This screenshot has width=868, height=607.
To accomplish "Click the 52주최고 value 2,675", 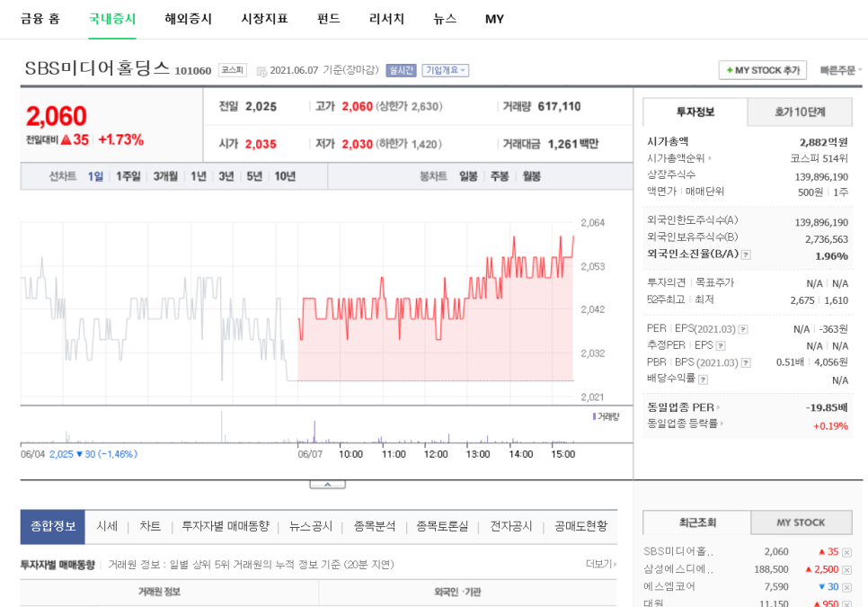I will 802,300.
